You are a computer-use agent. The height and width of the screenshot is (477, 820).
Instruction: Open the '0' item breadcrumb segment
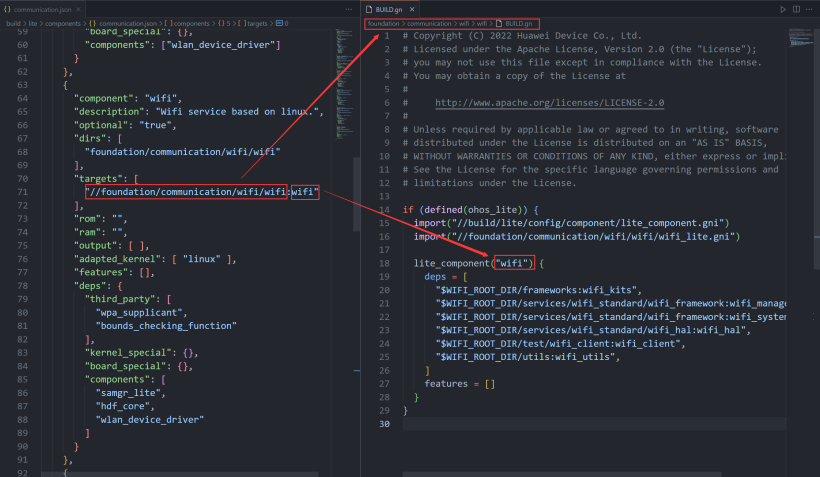click(x=282, y=24)
